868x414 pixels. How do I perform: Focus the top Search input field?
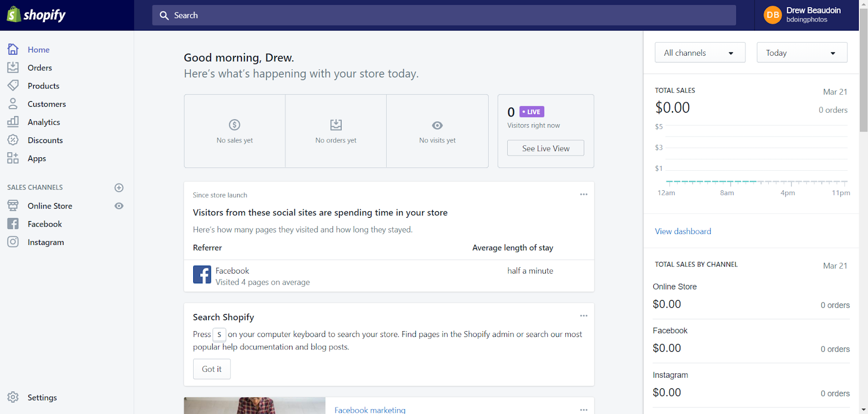[x=444, y=15]
